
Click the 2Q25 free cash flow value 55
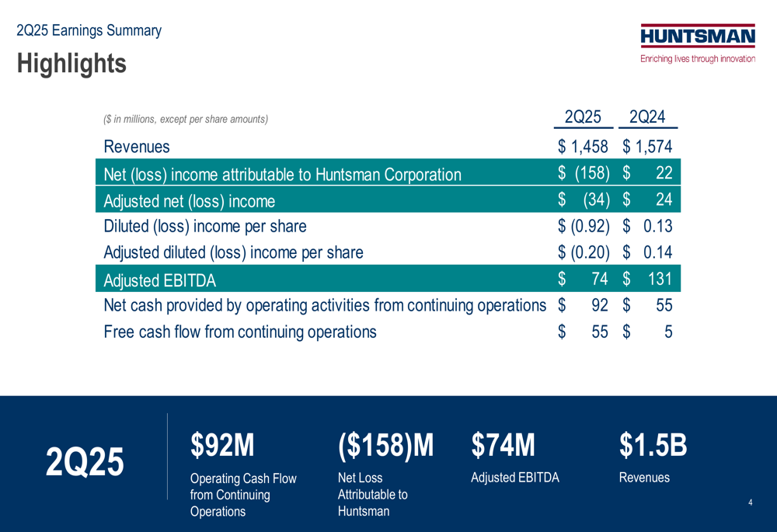coord(600,332)
